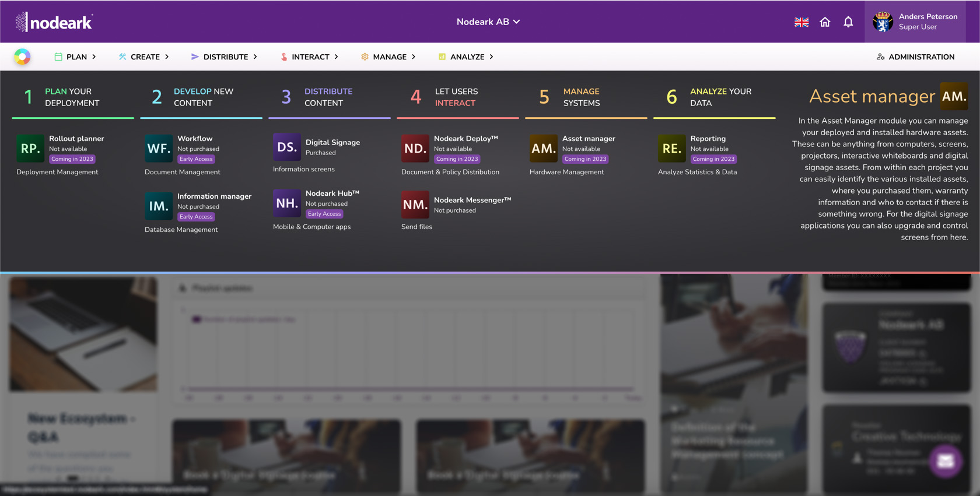Click the Interact touch icon

(x=284, y=57)
